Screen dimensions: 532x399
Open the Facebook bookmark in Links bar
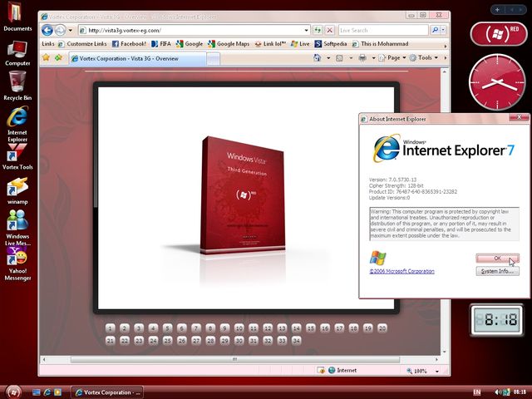pyautogui.click(x=129, y=44)
